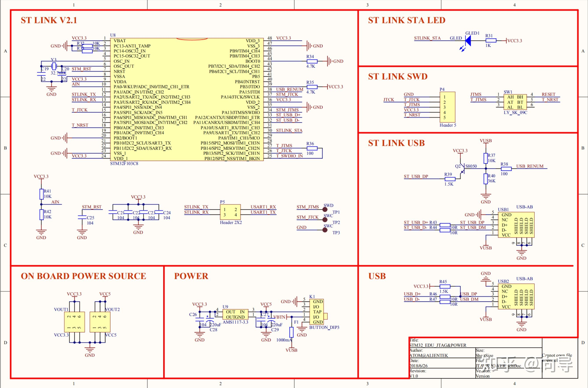Click the "ST LINK USB" heading
588x388 pixels.
point(396,143)
